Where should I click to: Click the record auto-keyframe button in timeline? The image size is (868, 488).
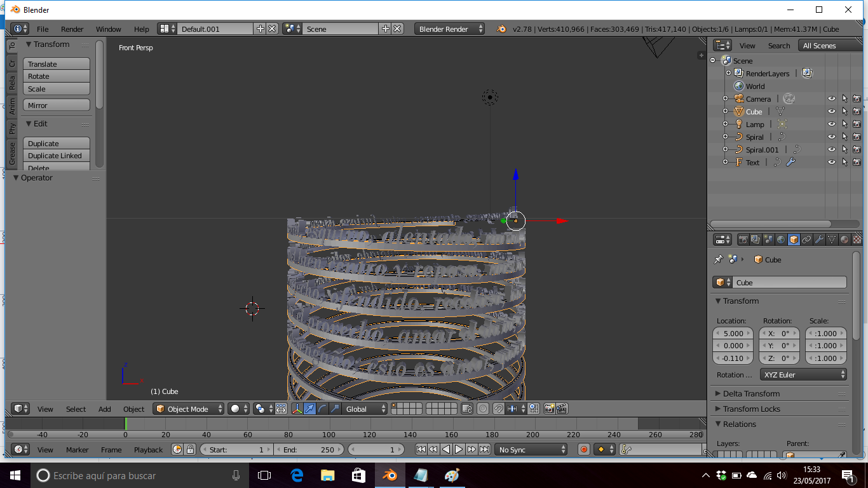[x=584, y=449]
